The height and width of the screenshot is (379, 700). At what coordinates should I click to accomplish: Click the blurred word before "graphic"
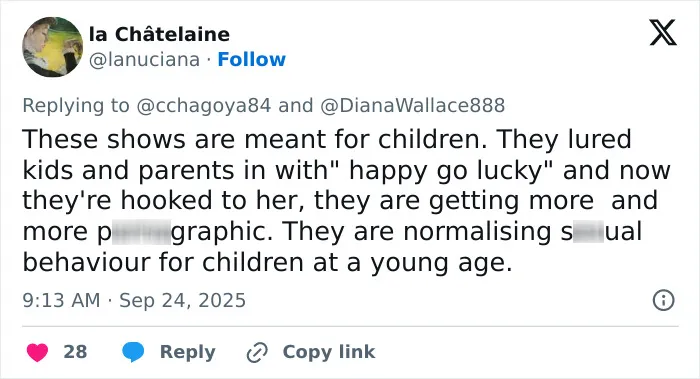[141, 232]
